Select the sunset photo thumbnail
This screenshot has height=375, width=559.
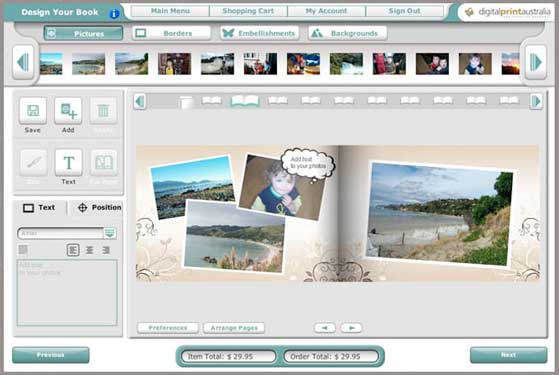pos(511,64)
